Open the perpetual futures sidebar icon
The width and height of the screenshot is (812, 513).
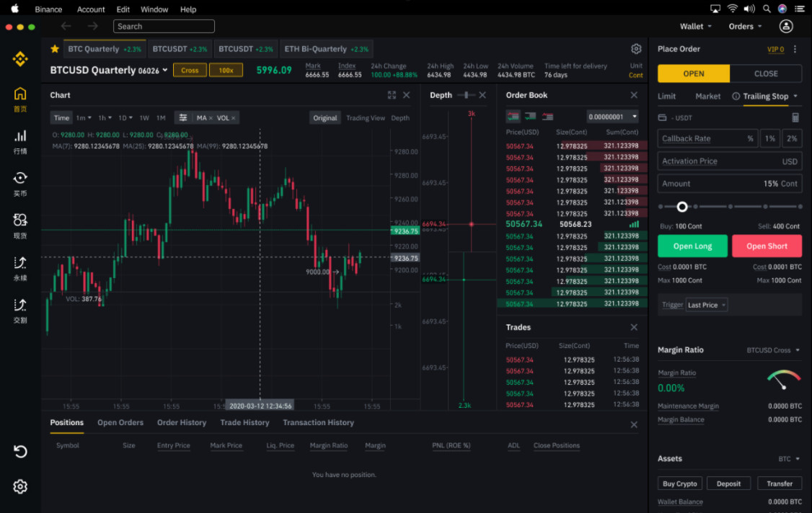tap(20, 262)
